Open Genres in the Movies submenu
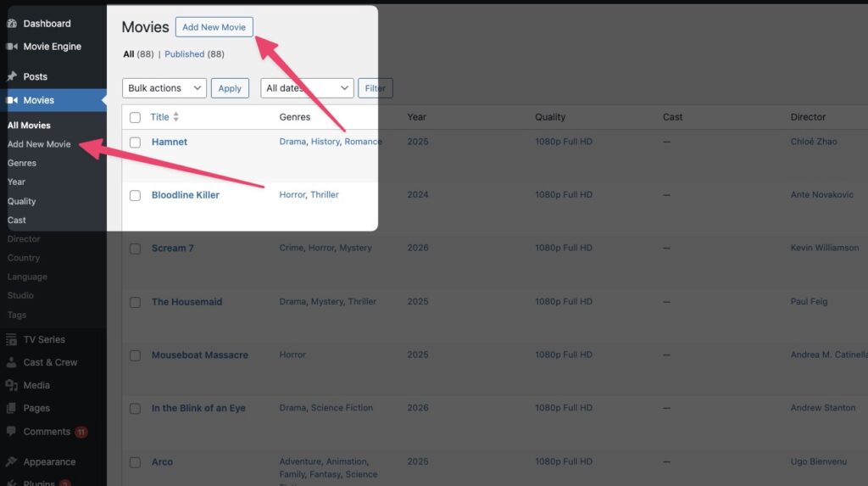This screenshot has width=868, height=486. coord(22,163)
